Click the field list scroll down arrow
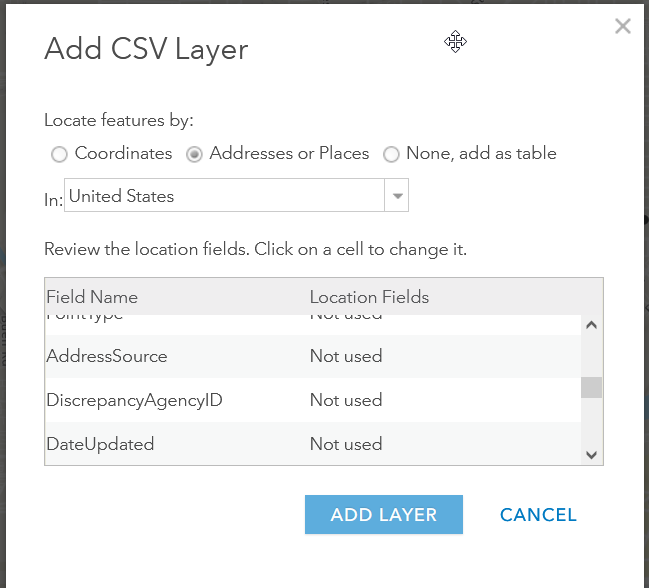649x588 pixels. click(591, 454)
